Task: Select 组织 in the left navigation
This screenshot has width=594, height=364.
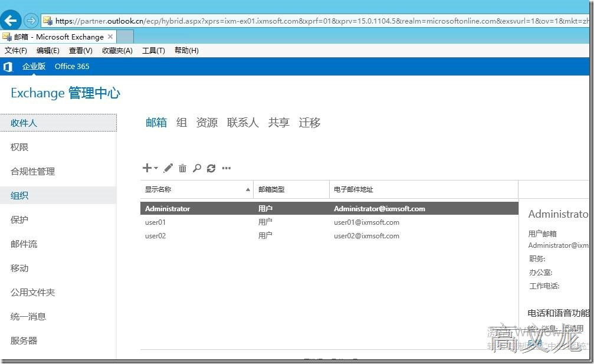Action: tap(58, 195)
